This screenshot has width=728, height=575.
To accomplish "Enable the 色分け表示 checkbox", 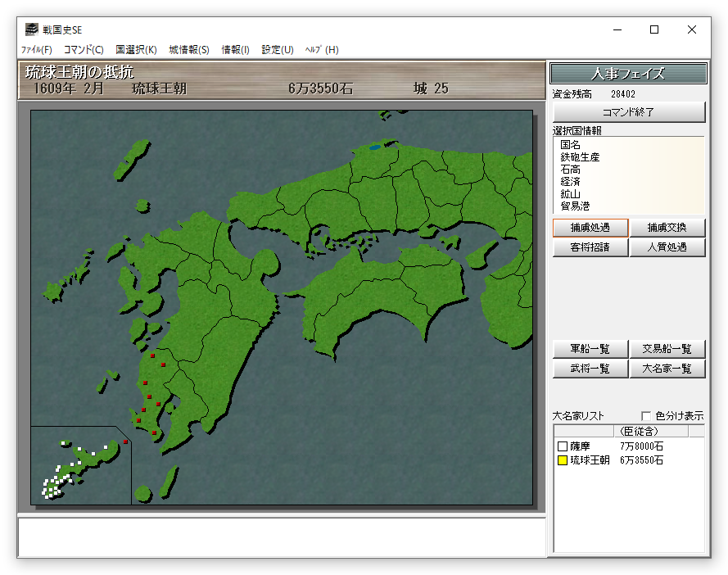I will (x=646, y=416).
